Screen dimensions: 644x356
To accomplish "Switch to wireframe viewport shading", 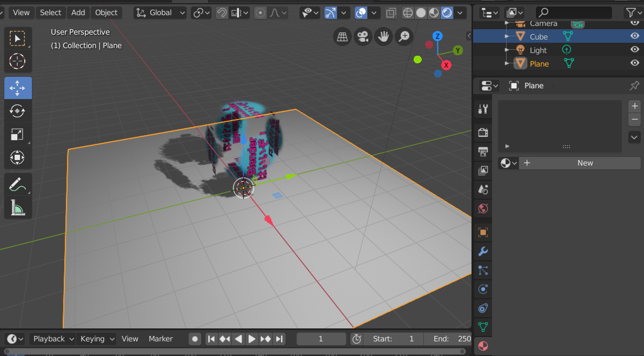I will [x=408, y=13].
